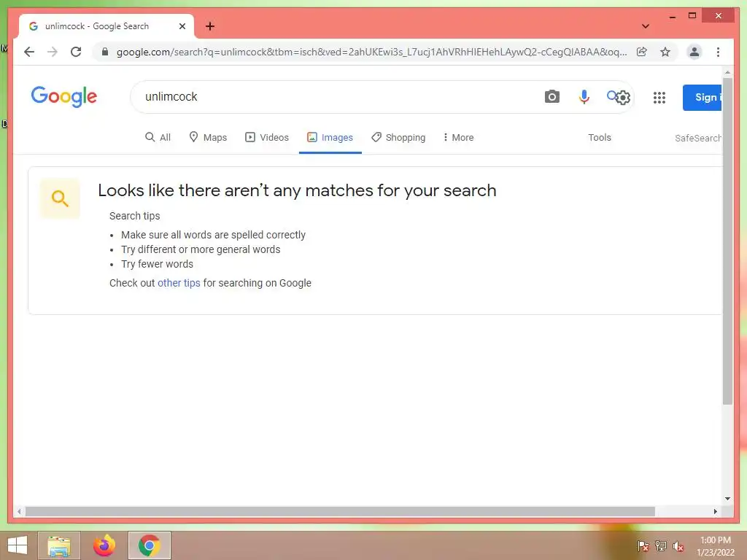Click 'Try fewer words' tip text
The height and width of the screenshot is (560, 747).
[158, 264]
